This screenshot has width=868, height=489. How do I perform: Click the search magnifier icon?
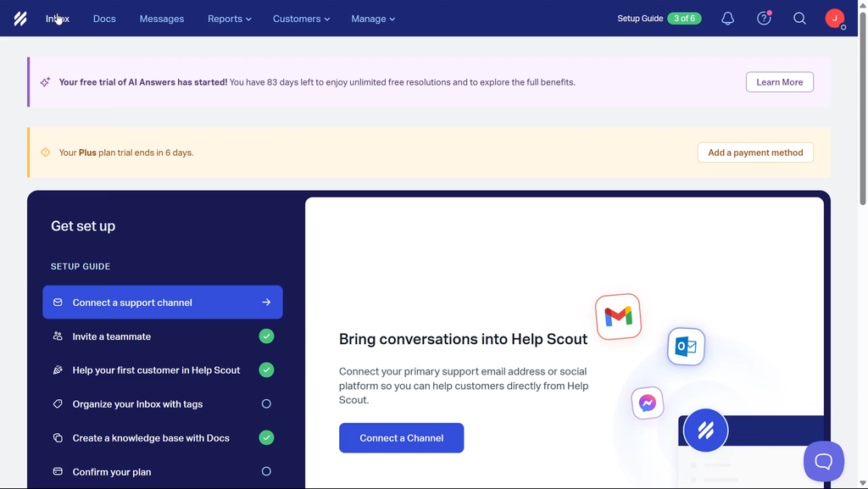click(799, 19)
